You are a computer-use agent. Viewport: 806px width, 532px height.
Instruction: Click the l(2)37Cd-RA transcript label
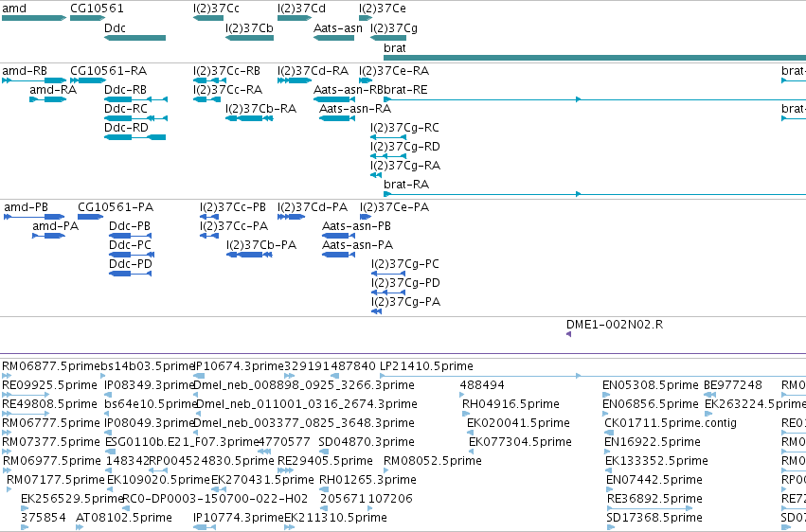tap(313, 71)
